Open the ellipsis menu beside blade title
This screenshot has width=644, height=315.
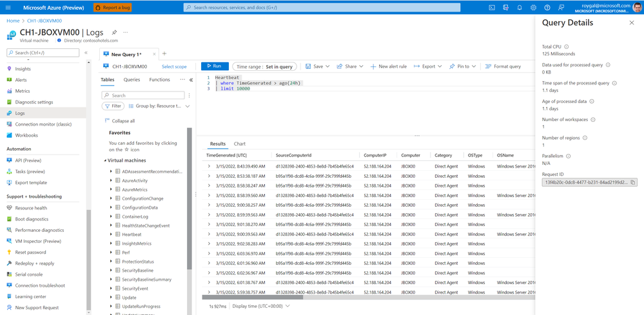coord(126,32)
